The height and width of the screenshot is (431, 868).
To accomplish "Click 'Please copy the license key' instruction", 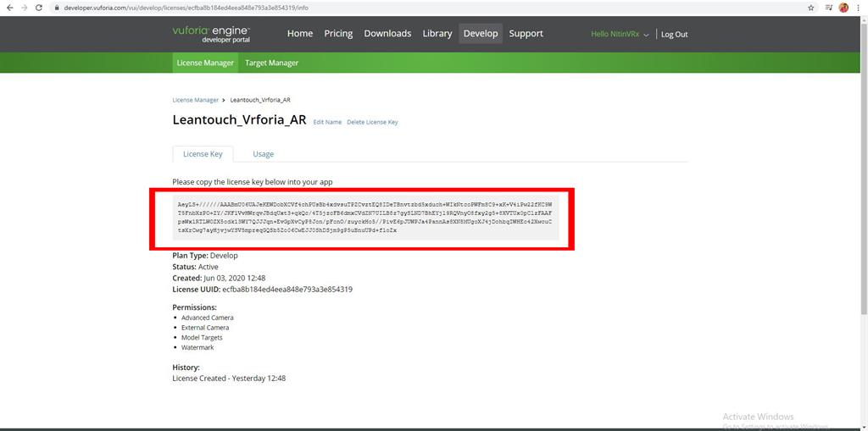I will tap(253, 181).
